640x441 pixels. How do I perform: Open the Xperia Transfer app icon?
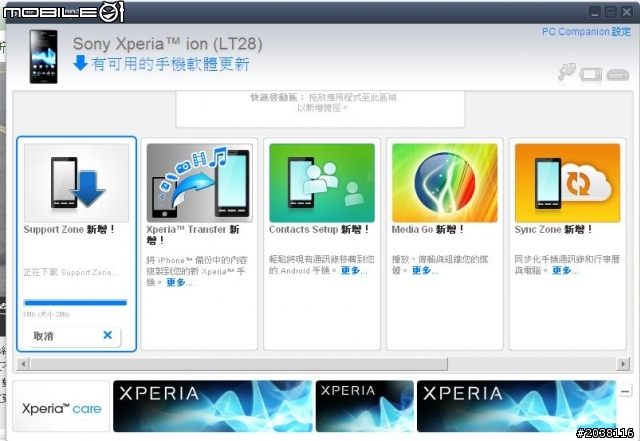pyautogui.click(x=200, y=183)
